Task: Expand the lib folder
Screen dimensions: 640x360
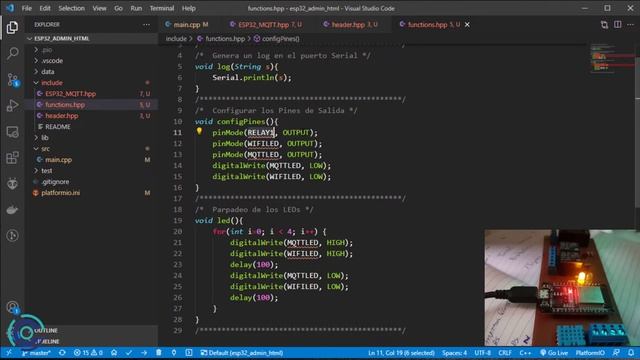Action: click(x=45, y=138)
